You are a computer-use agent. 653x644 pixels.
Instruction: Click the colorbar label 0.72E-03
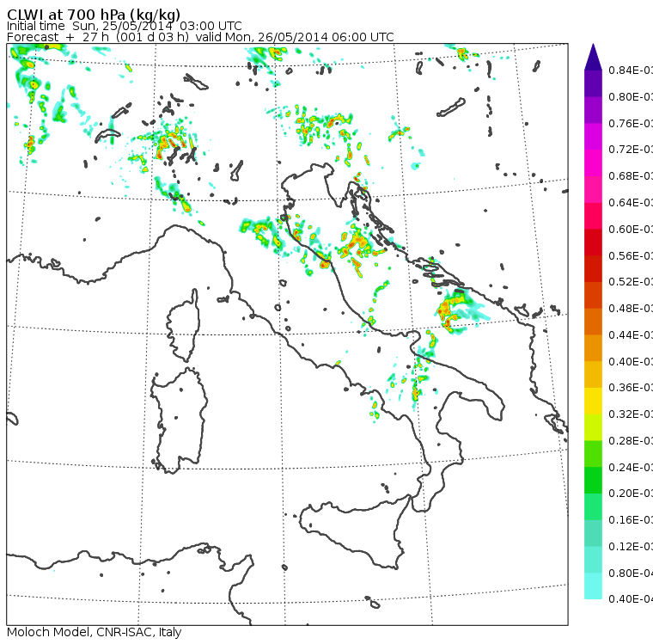631,150
